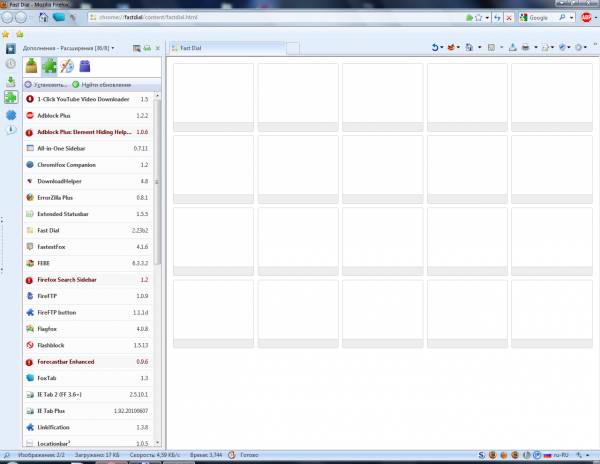Click the blue undo arrow toolbar icon
Image resolution: width=600 pixels, height=464 pixels.
435,47
